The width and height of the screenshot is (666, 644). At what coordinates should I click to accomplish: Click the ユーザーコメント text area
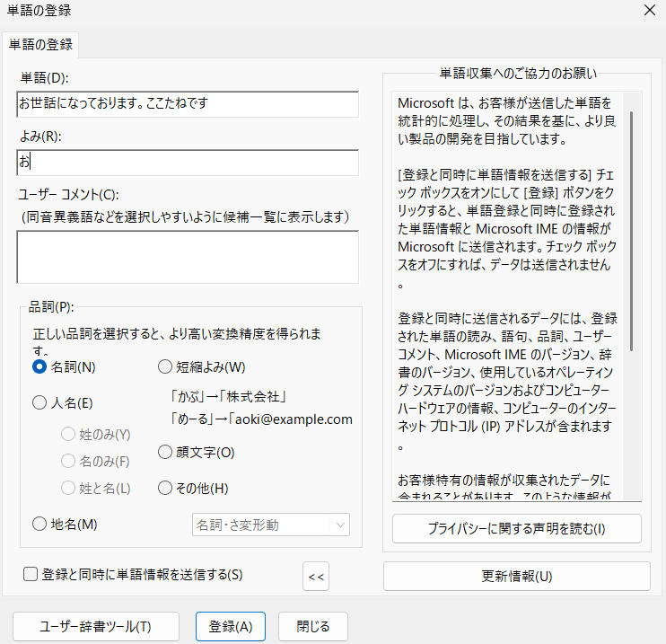click(188, 257)
